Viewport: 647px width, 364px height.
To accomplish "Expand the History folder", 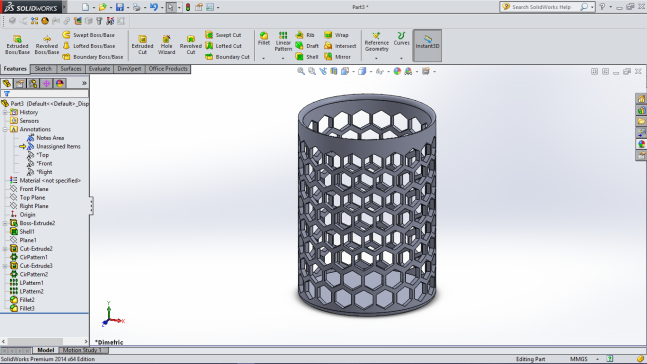I will (5, 112).
